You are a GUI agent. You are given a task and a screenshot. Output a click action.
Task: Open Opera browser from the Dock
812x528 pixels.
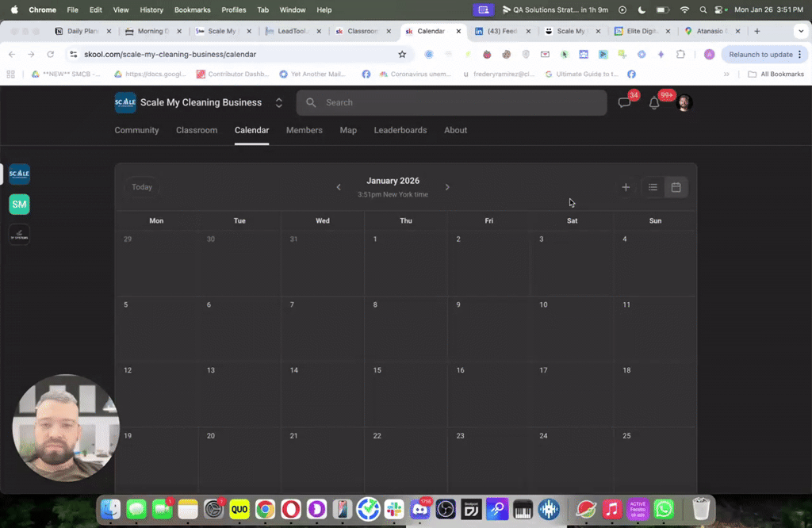(291, 509)
